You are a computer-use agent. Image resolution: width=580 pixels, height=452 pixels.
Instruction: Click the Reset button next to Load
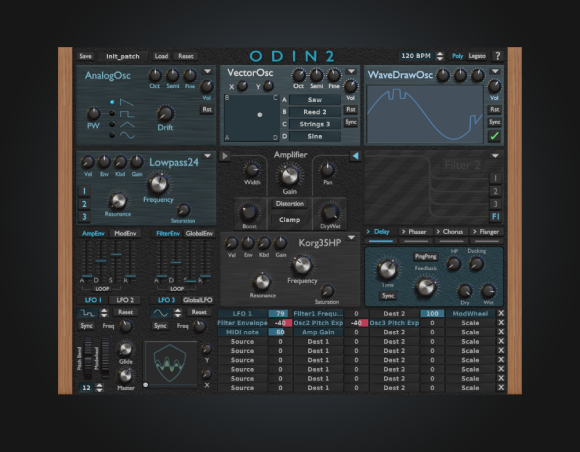pyautogui.click(x=186, y=56)
